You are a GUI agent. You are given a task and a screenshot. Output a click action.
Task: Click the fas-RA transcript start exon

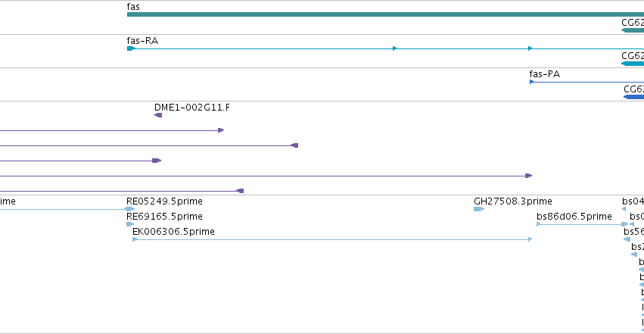coord(131,48)
